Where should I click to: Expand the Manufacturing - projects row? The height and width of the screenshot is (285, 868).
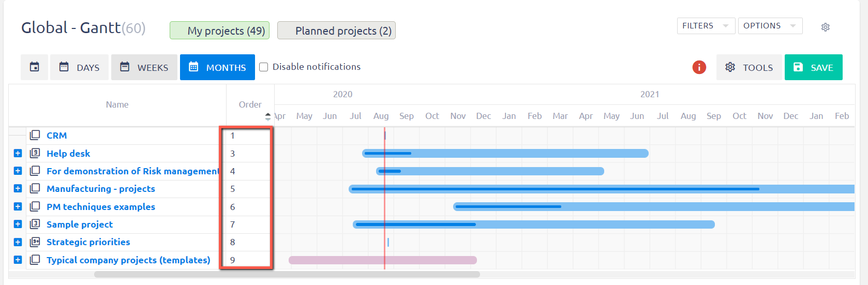click(18, 188)
